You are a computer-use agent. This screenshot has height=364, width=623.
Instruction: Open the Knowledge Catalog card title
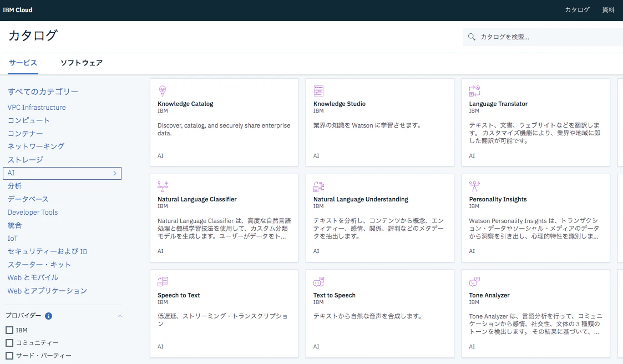point(185,104)
